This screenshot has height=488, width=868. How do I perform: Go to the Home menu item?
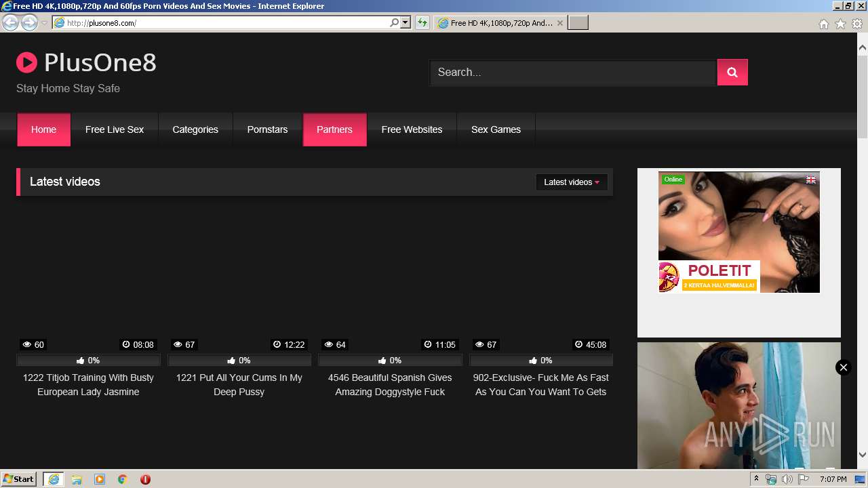click(x=43, y=129)
